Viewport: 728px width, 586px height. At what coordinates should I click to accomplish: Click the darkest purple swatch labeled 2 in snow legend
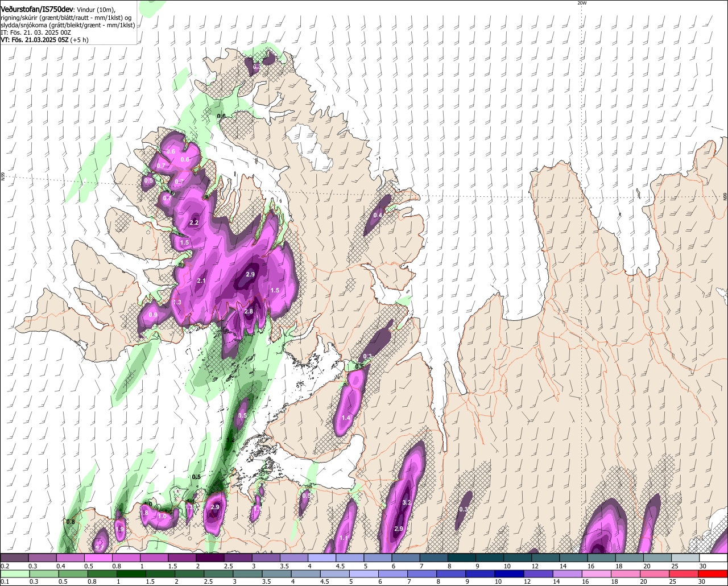click(210, 558)
